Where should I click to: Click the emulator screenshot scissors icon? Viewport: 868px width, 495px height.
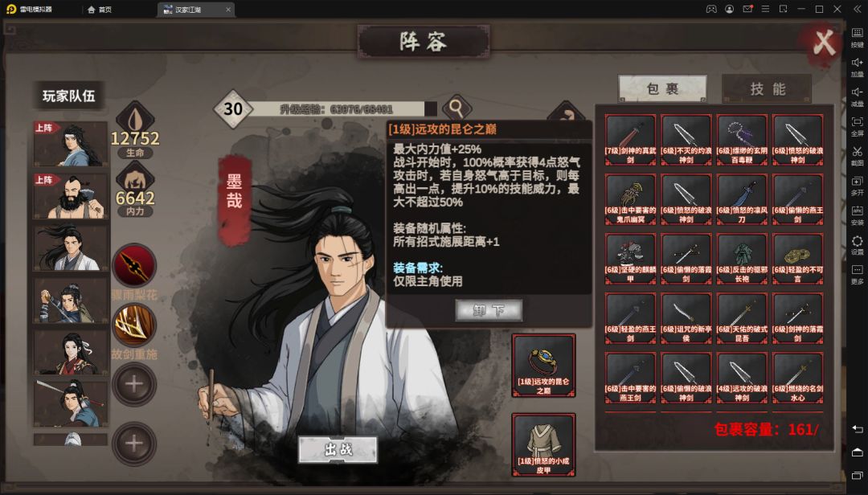coord(857,154)
